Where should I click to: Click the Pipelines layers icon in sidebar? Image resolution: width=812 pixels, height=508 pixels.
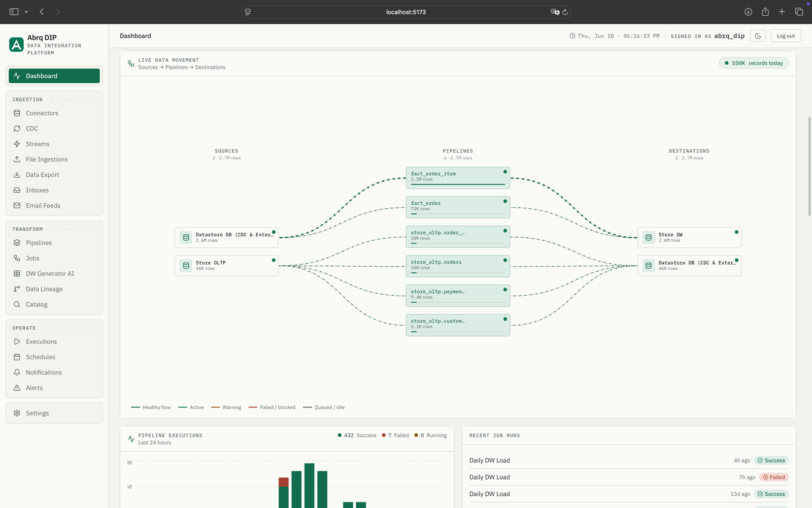[17, 243]
